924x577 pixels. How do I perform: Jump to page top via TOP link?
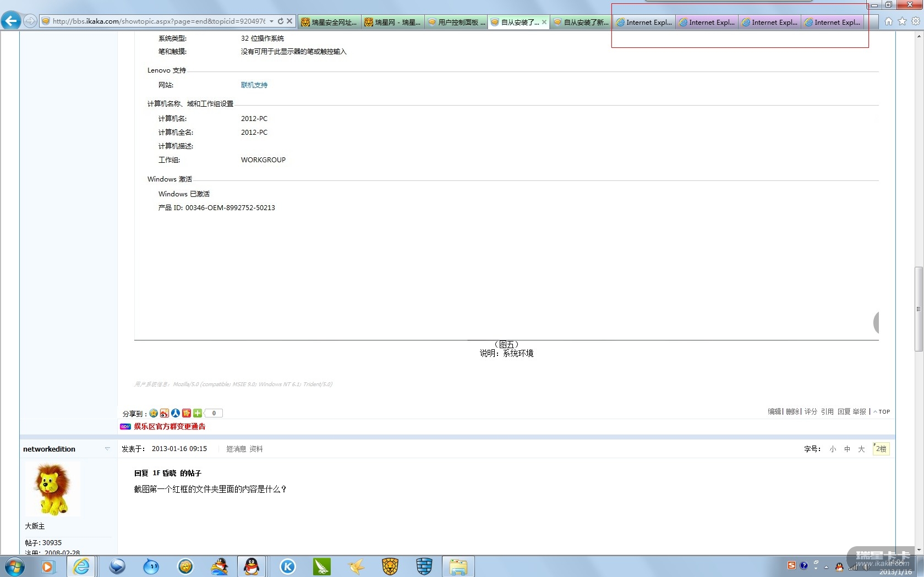coord(882,411)
